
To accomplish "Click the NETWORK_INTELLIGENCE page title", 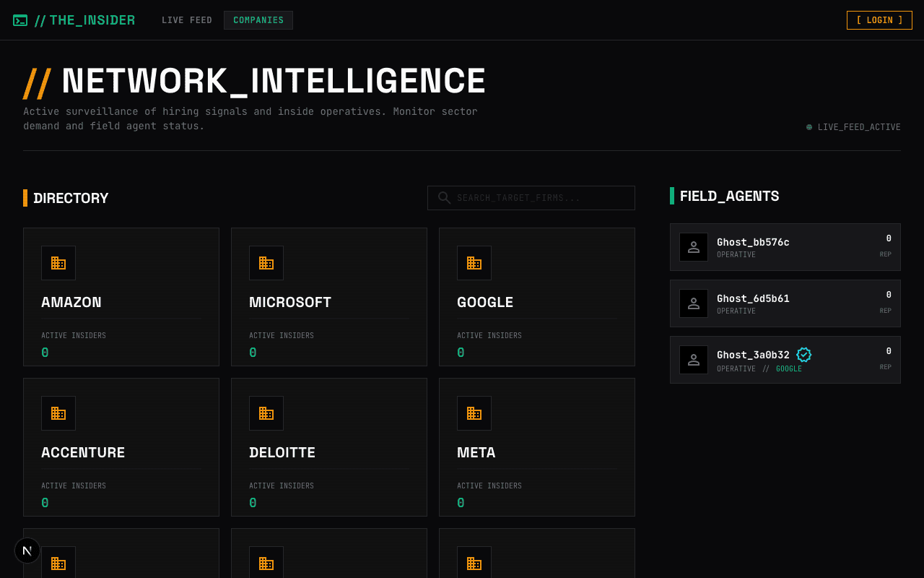I will [x=274, y=81].
